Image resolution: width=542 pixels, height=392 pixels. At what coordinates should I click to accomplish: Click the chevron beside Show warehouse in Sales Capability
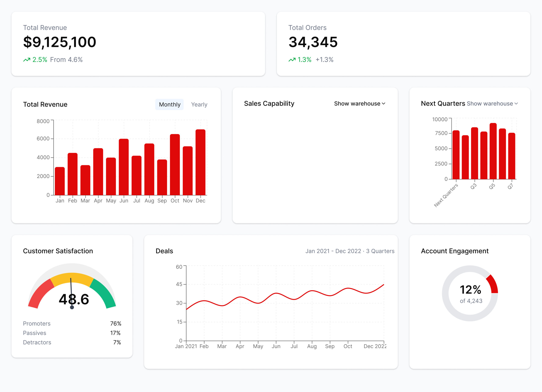384,104
